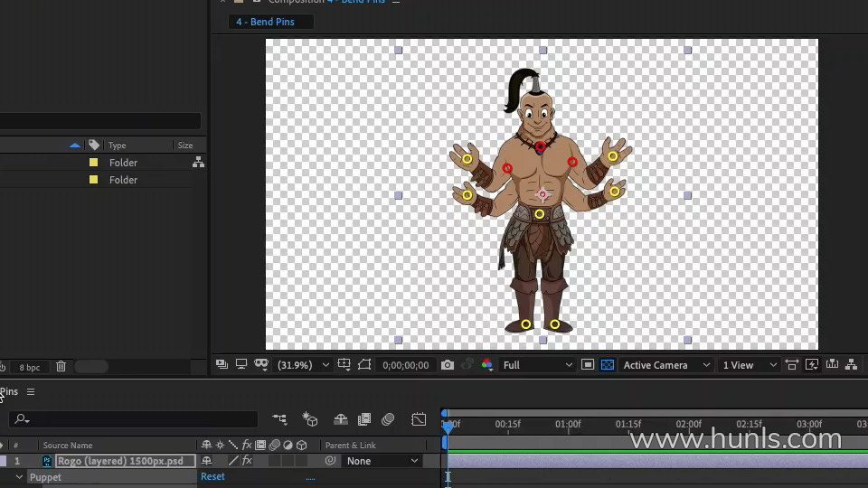
Task: Open the Graph Editor
Action: pos(419,419)
